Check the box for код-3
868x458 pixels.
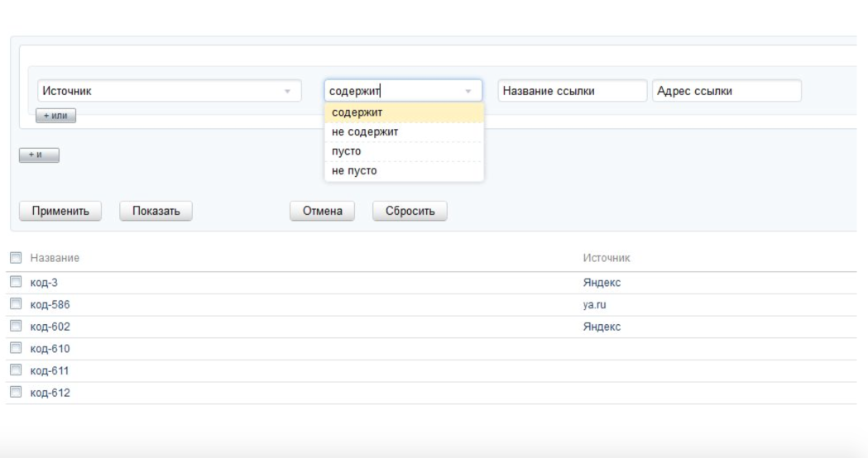(x=15, y=283)
